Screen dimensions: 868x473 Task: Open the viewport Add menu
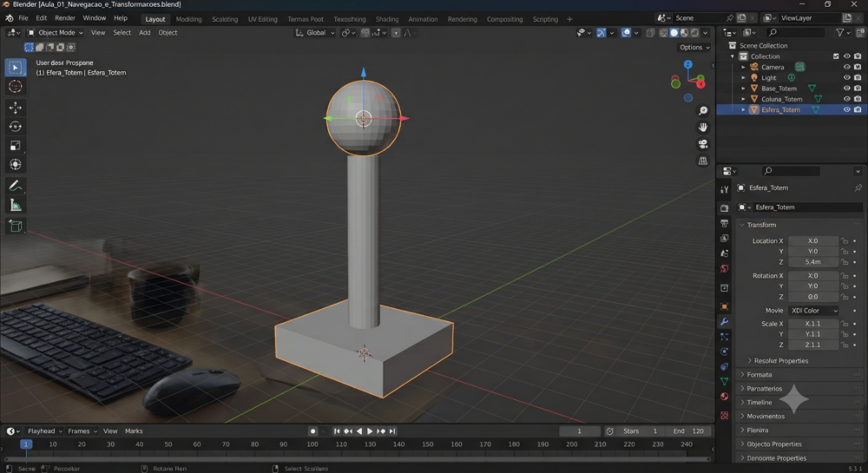pos(144,33)
